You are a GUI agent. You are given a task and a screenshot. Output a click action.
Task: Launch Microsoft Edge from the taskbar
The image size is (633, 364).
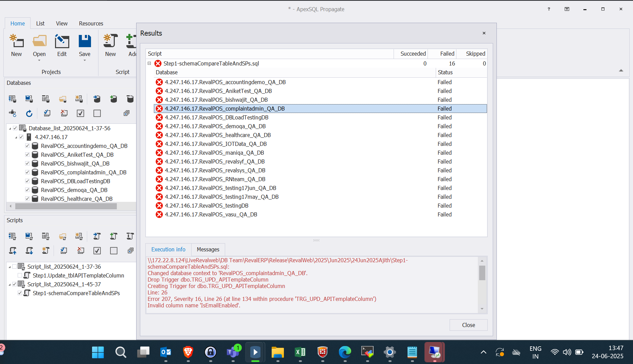[345, 352]
